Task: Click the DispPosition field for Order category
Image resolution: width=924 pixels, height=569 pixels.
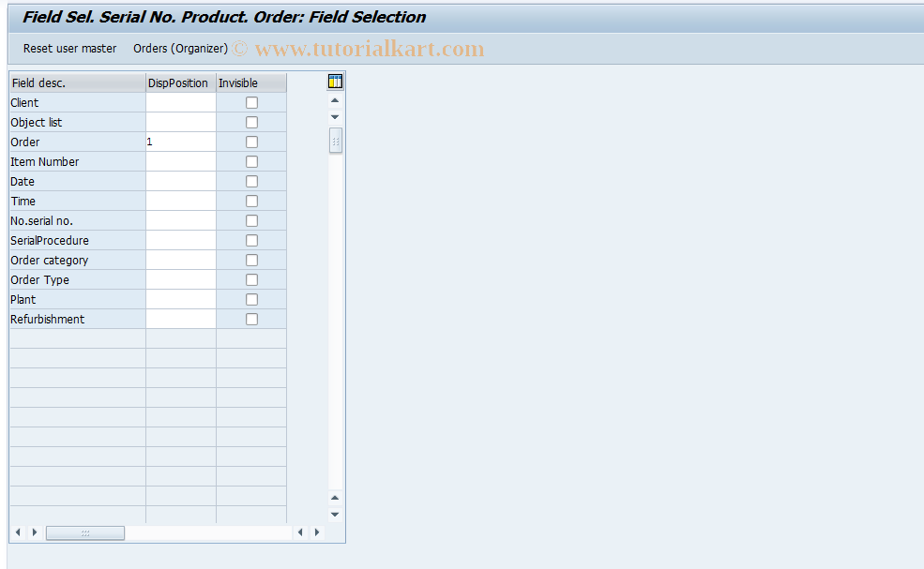Action: [181, 261]
